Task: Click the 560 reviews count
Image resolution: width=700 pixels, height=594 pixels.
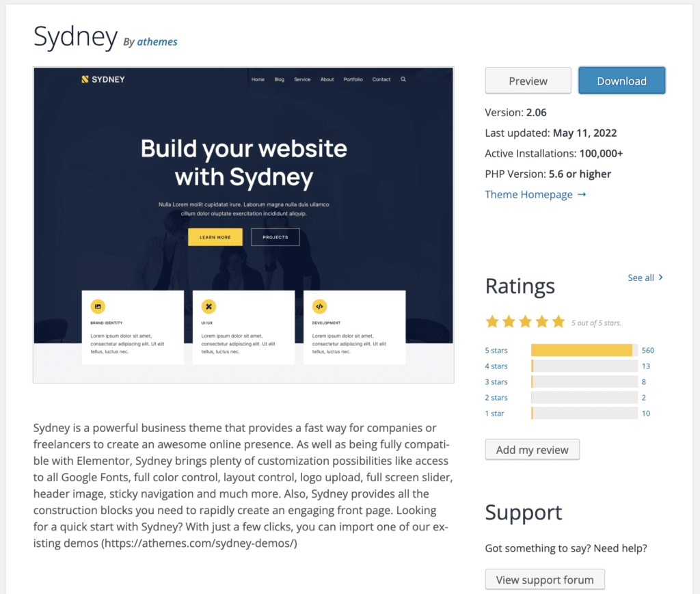Action: (648, 351)
